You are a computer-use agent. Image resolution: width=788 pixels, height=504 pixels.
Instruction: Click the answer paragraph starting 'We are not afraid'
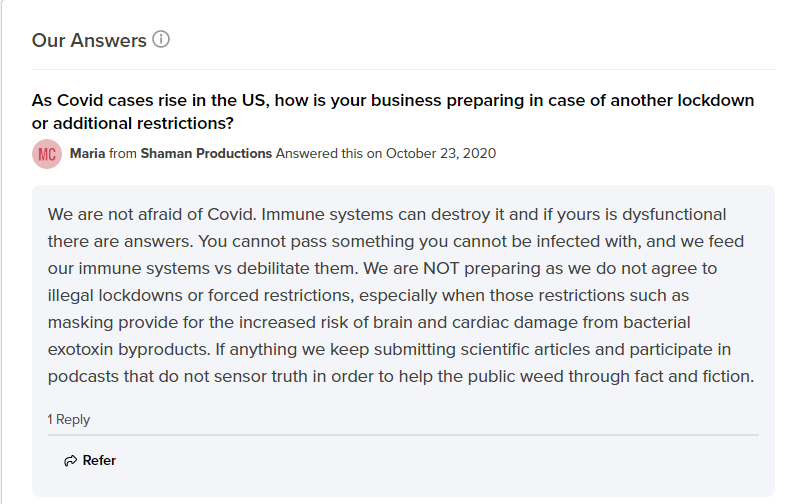401,295
